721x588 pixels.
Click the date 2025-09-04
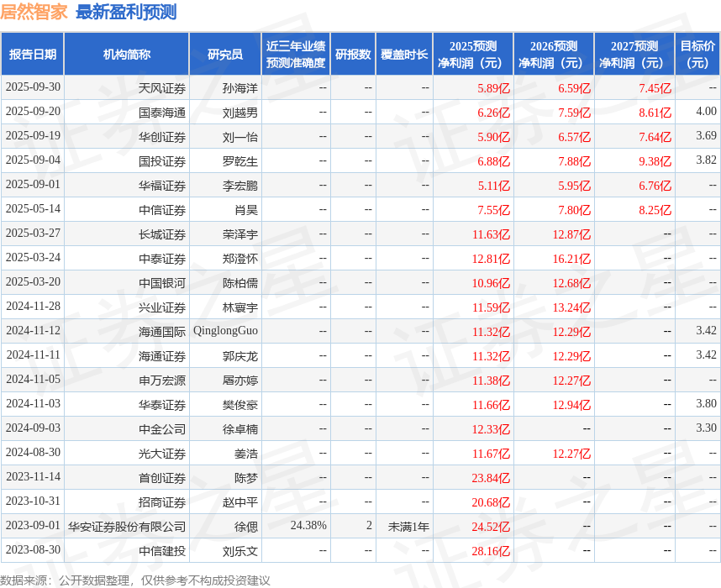click(33, 160)
